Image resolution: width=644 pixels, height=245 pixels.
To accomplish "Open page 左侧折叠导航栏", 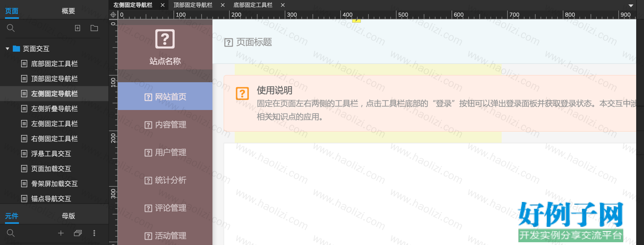I will (x=54, y=109).
